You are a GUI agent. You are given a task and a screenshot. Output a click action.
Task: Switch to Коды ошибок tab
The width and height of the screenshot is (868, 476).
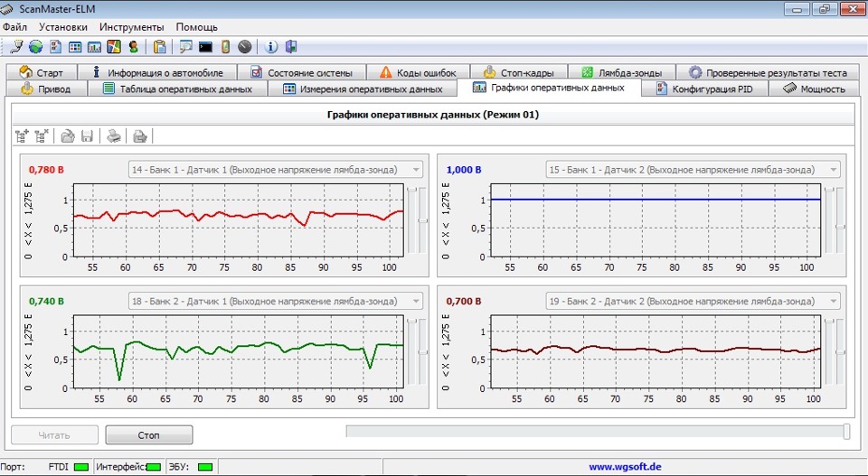click(x=418, y=72)
